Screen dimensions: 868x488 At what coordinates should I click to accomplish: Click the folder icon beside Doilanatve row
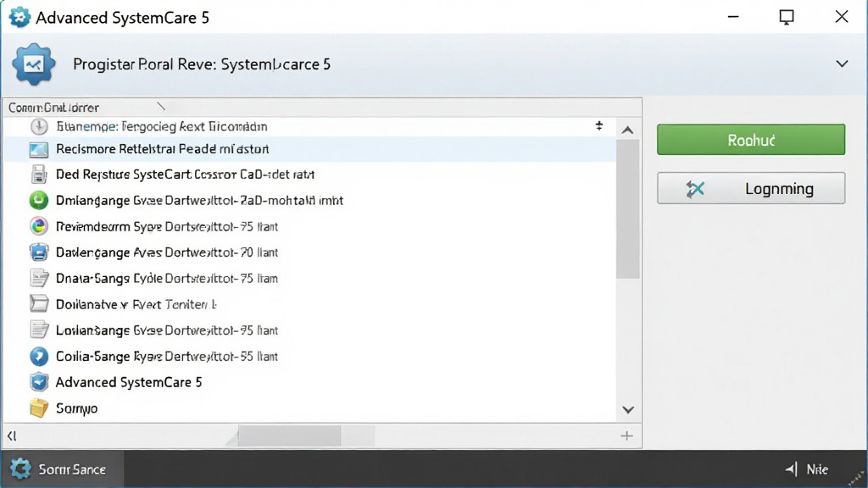point(39,304)
